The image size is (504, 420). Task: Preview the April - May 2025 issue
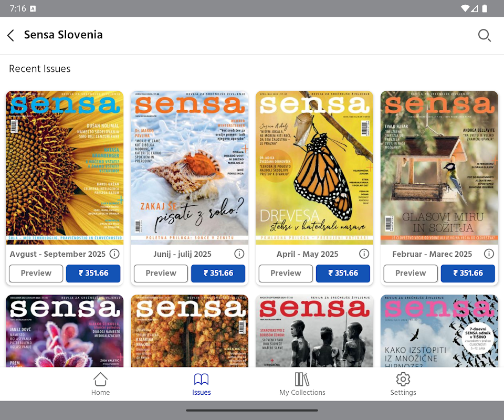click(286, 274)
